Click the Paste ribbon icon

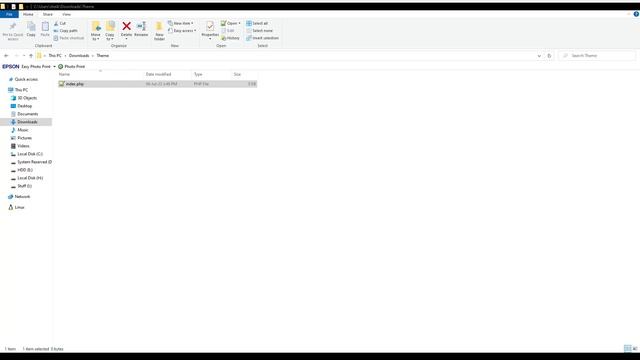pos(45,29)
